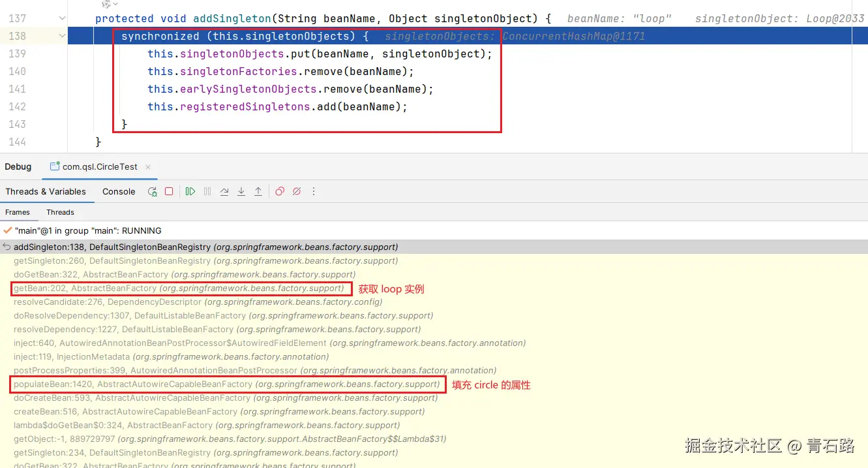The width and height of the screenshot is (868, 468).
Task: Collapse the synchronized block at line 138
Action: click(x=62, y=36)
